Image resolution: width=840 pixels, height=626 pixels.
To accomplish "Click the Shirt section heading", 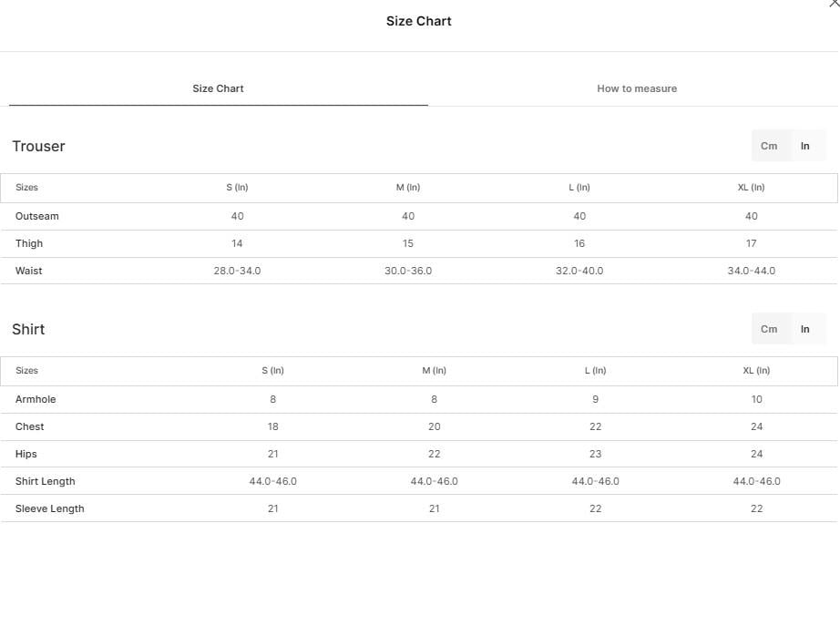I will [28, 329].
